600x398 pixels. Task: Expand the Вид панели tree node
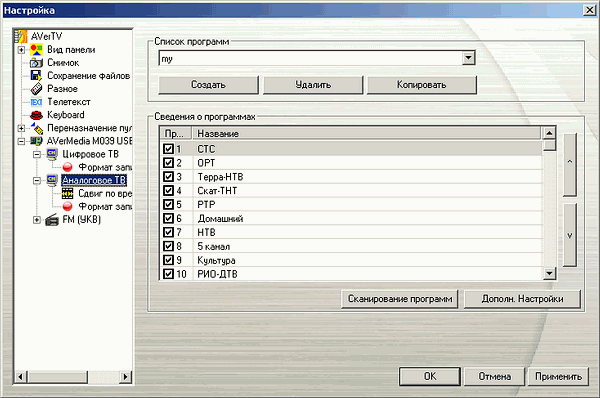21,50
